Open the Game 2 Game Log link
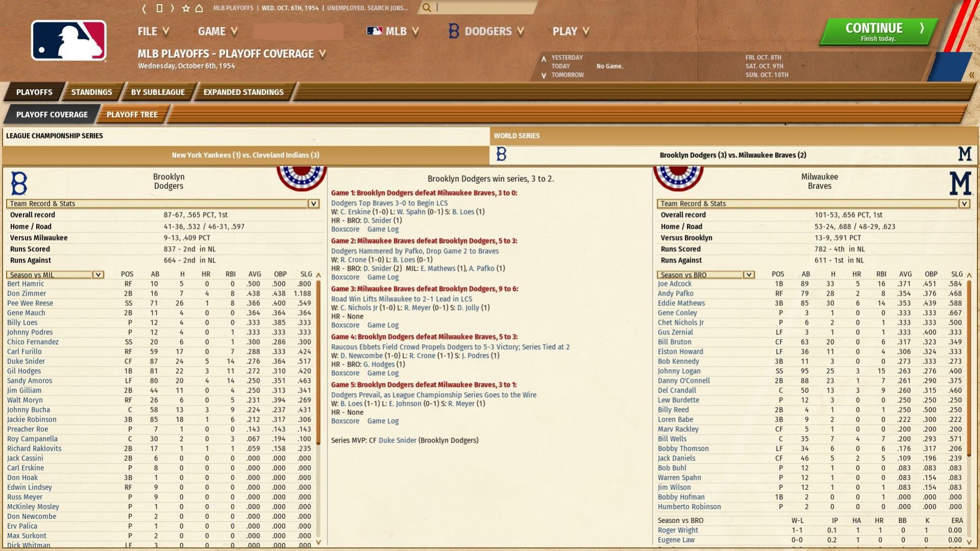The height and width of the screenshot is (551, 980). click(x=383, y=277)
